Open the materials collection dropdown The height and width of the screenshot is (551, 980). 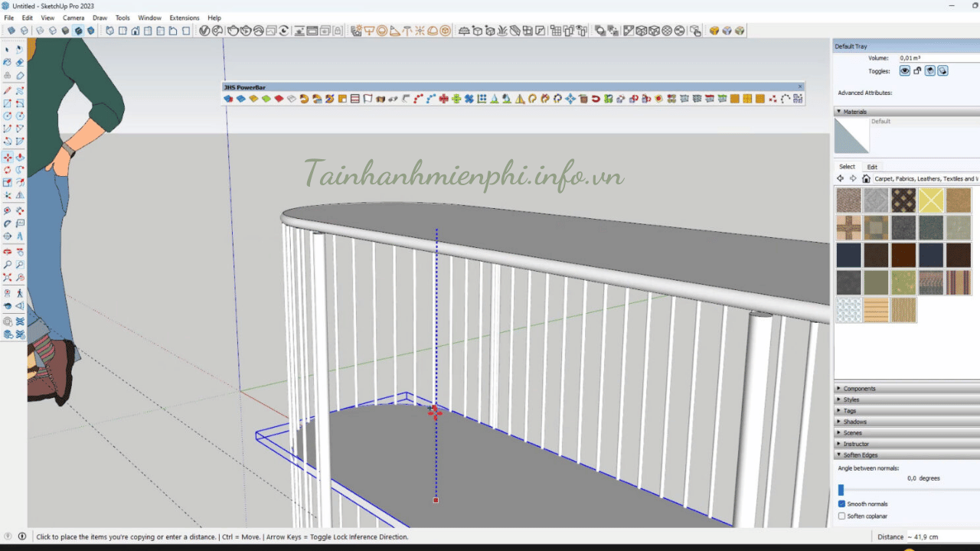[x=925, y=178]
